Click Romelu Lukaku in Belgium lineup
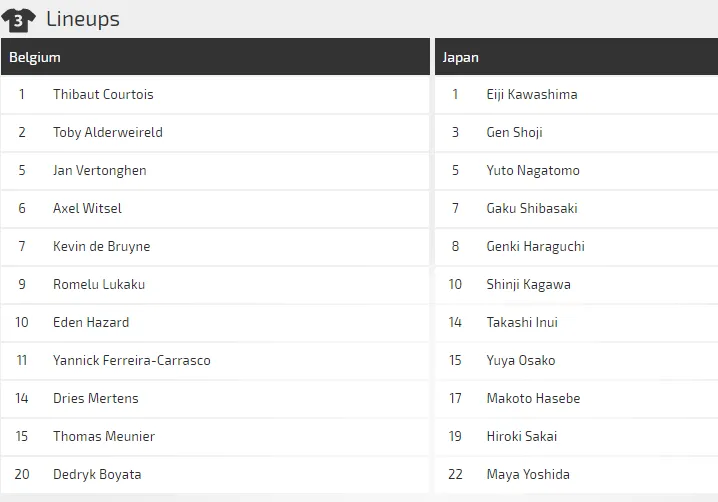 pos(99,285)
